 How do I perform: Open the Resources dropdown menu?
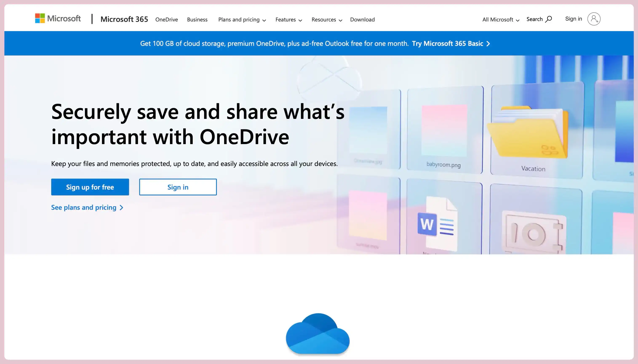327,20
